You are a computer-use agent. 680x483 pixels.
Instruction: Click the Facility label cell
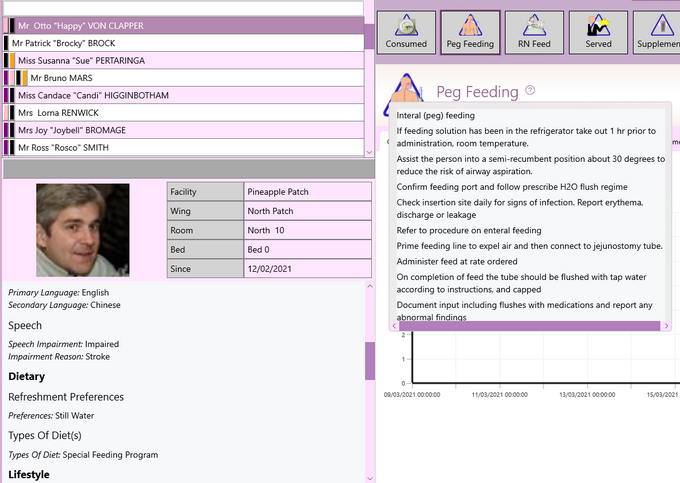coord(205,192)
